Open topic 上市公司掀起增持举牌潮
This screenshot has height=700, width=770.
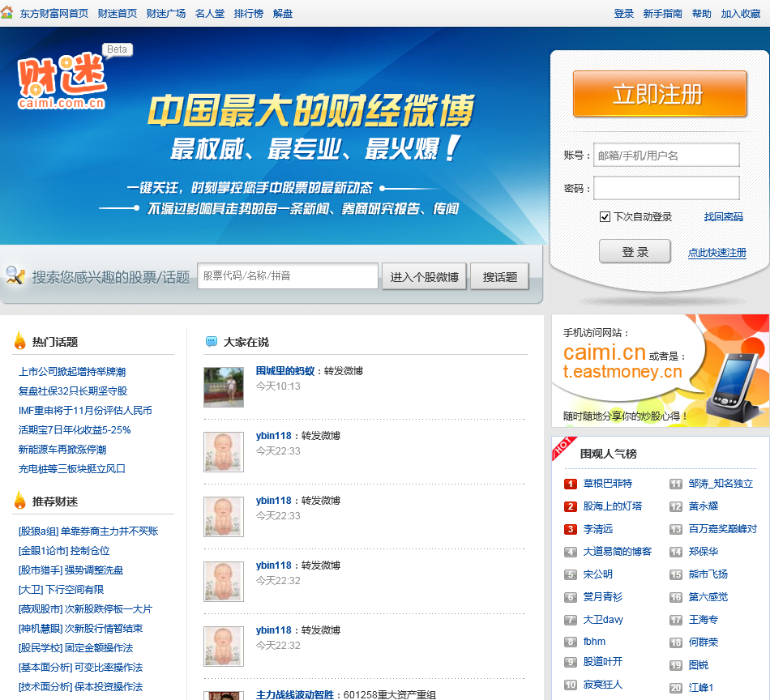pos(72,372)
